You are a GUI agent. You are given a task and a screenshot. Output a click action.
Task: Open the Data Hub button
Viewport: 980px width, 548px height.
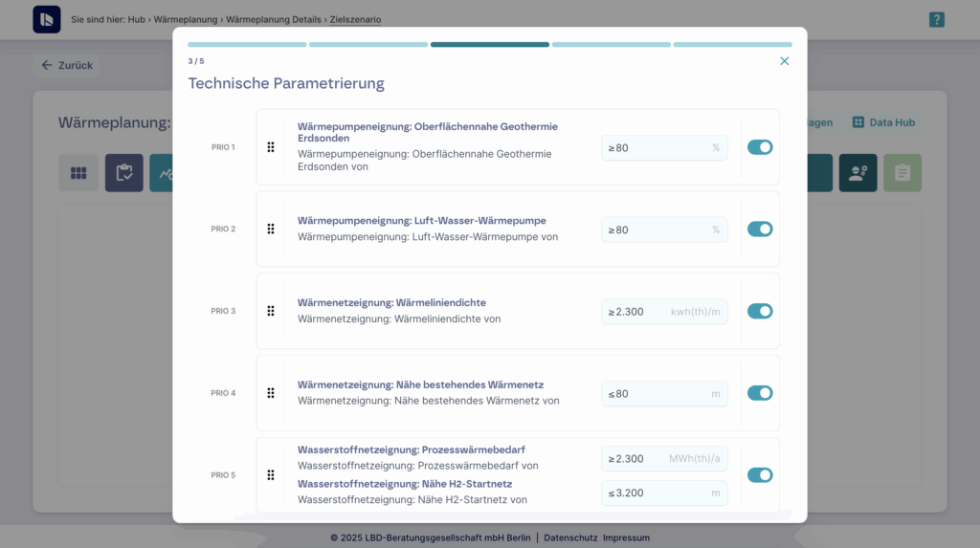click(x=883, y=122)
